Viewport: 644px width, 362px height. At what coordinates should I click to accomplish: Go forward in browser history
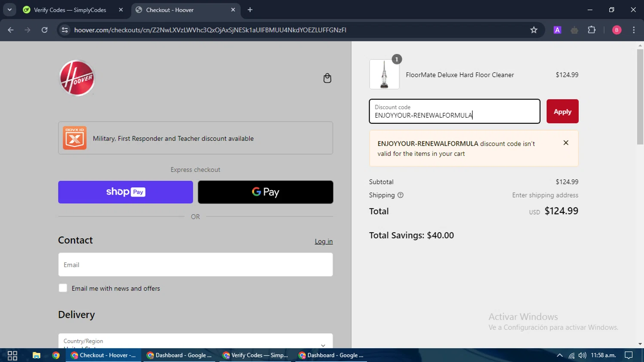click(27, 30)
